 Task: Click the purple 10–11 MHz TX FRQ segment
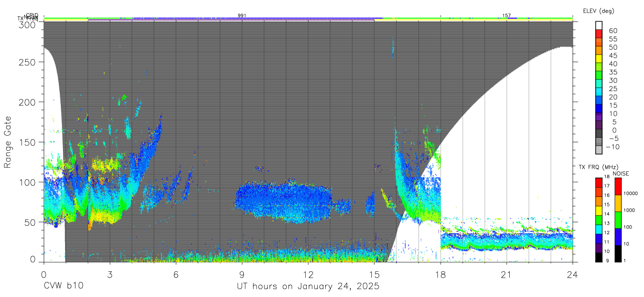599,248
